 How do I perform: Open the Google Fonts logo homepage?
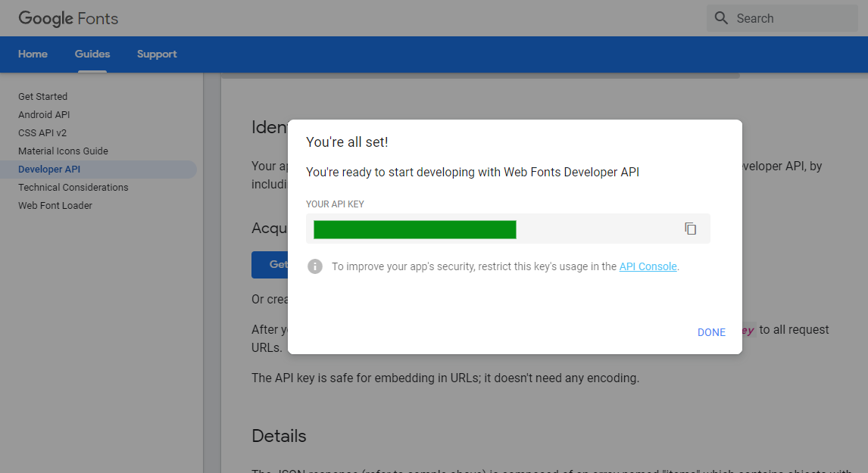[x=68, y=18]
